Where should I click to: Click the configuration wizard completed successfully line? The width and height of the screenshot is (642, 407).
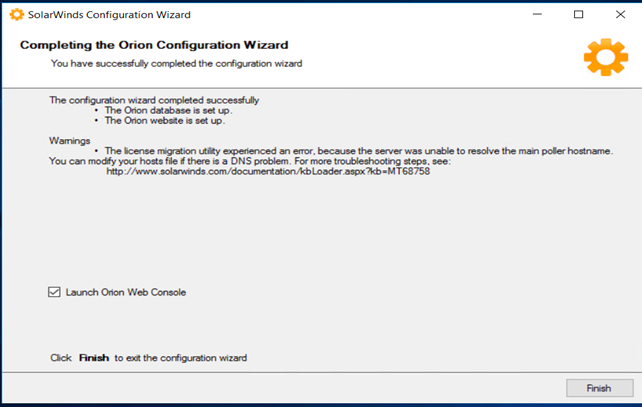tap(154, 100)
